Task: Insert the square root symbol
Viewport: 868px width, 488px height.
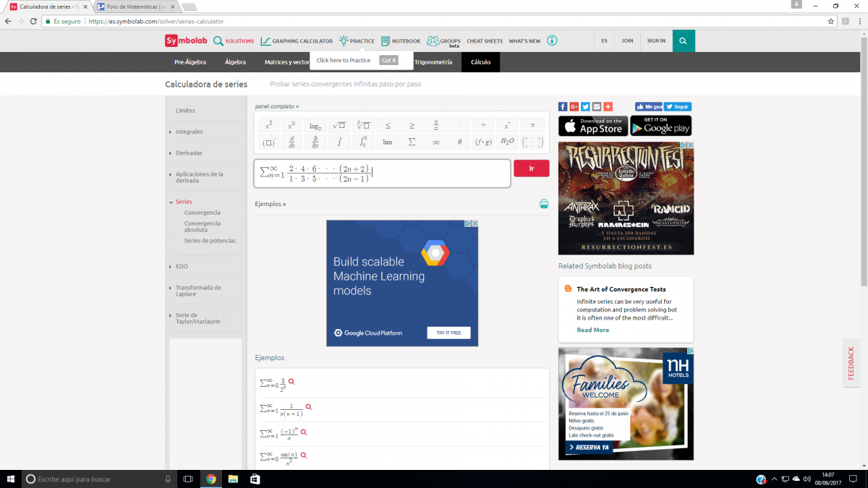Action: [339, 125]
